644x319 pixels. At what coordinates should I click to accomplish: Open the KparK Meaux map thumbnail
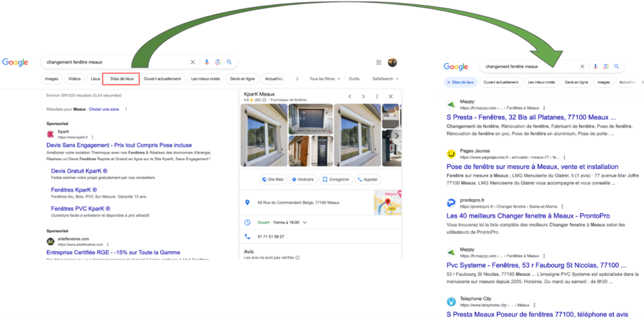click(x=387, y=203)
